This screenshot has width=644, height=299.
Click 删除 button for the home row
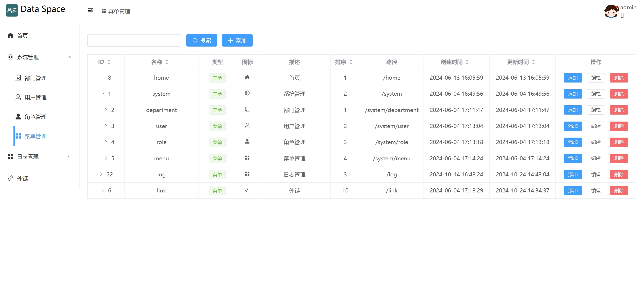pyautogui.click(x=619, y=78)
